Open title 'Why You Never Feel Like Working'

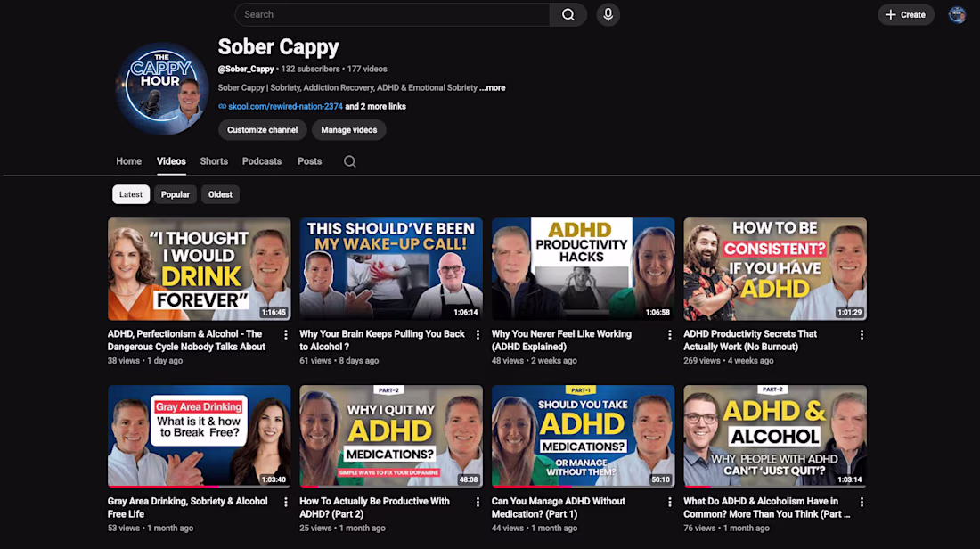561,340
